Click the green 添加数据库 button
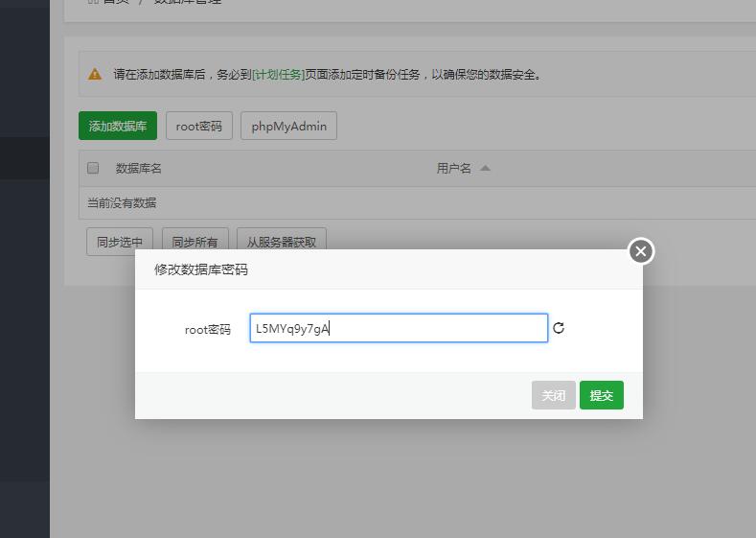The height and width of the screenshot is (538, 756). click(x=117, y=127)
